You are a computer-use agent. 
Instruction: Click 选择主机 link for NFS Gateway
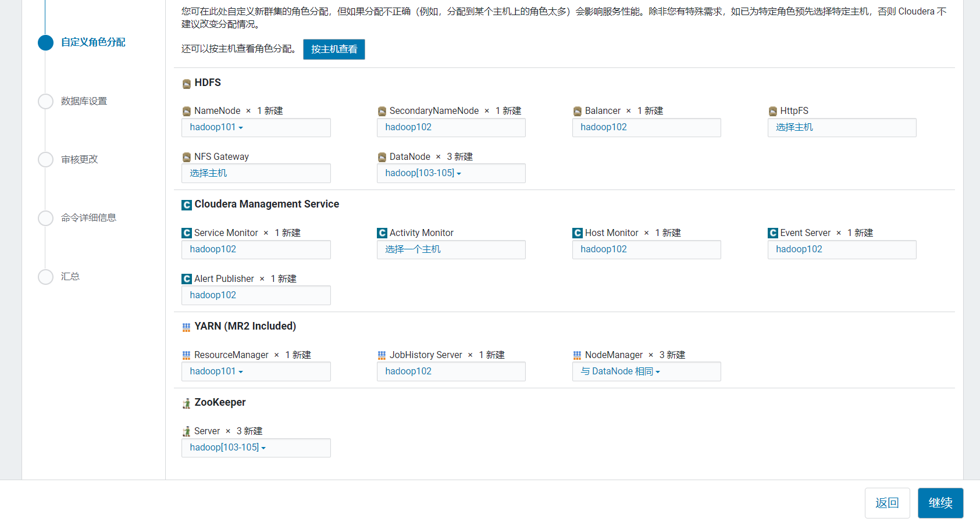point(208,173)
